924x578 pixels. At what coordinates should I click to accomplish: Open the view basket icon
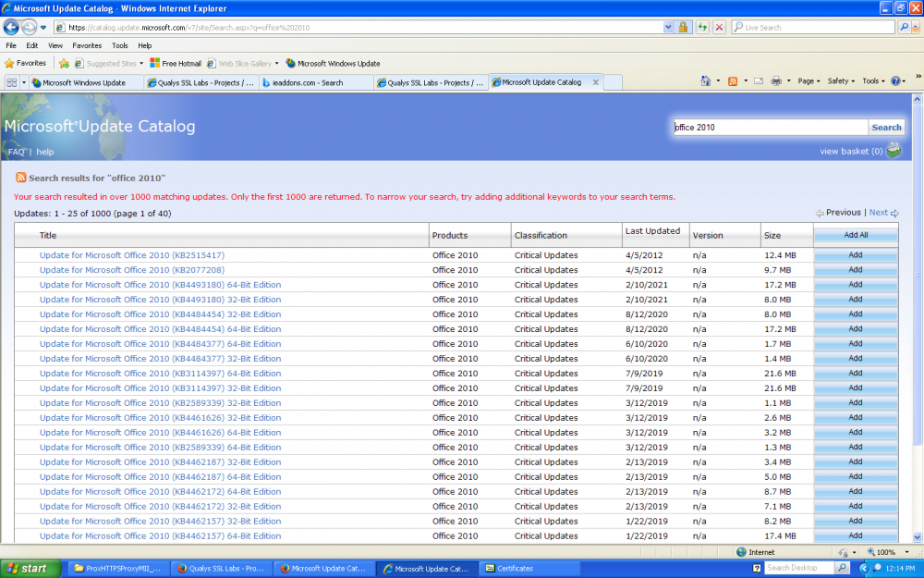pos(893,151)
